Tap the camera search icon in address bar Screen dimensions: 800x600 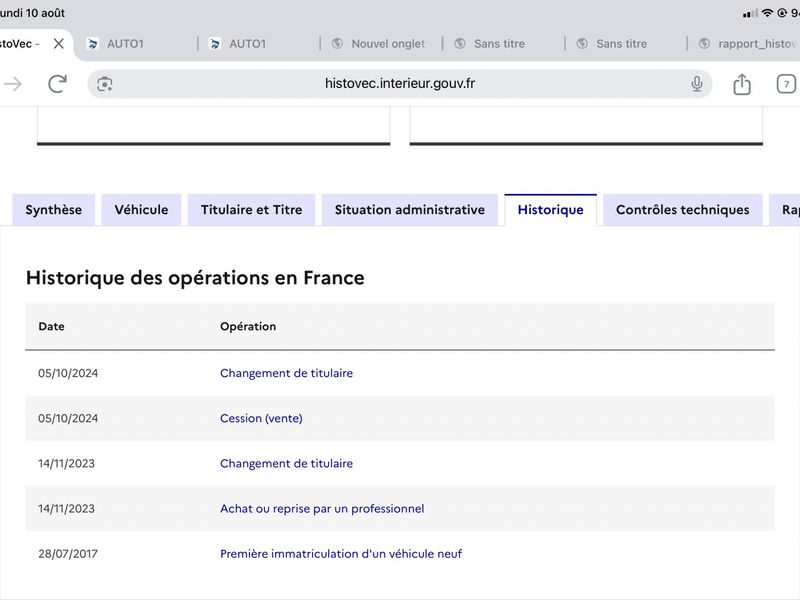(105, 84)
